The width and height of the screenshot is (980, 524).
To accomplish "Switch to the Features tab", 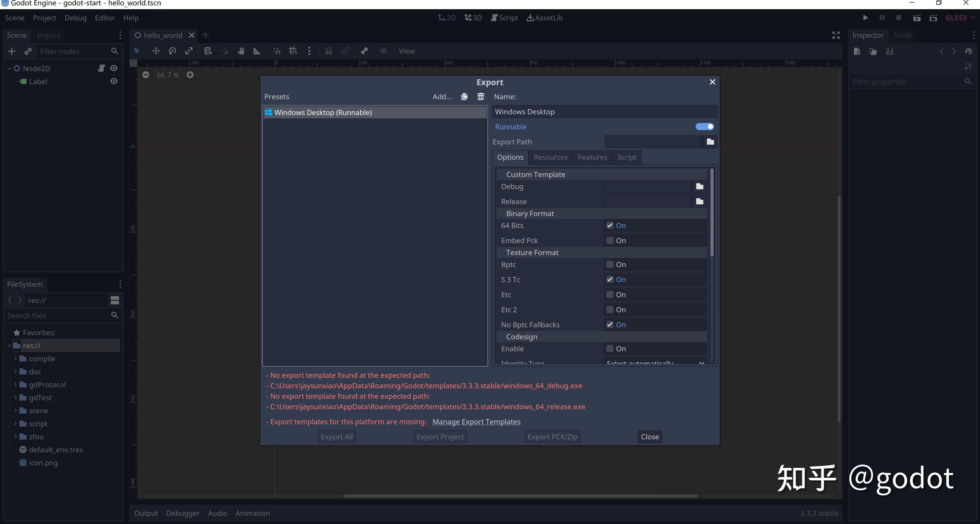I will pos(592,157).
